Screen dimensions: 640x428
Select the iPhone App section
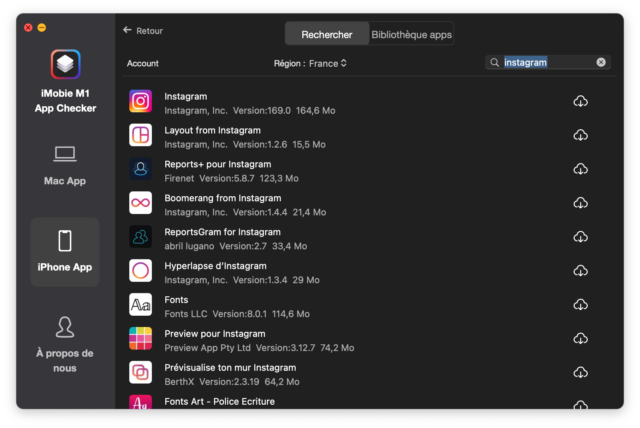pyautogui.click(x=65, y=252)
